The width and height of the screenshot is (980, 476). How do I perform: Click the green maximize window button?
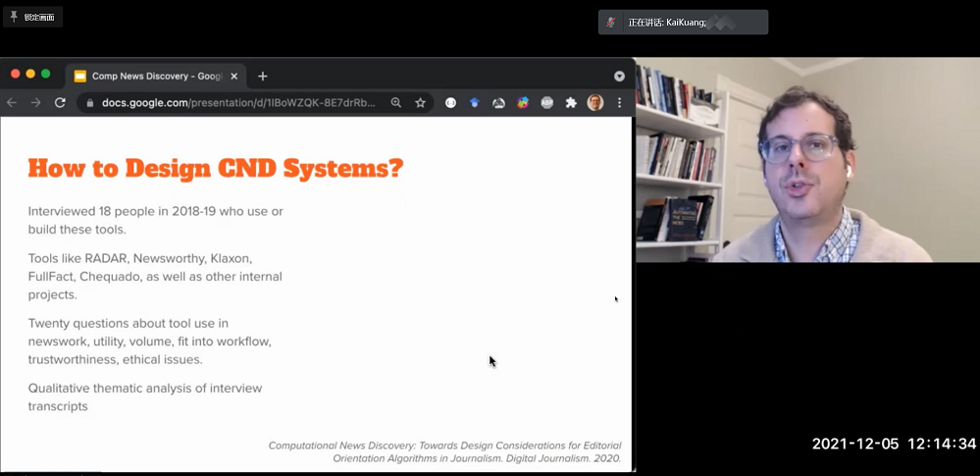click(46, 75)
